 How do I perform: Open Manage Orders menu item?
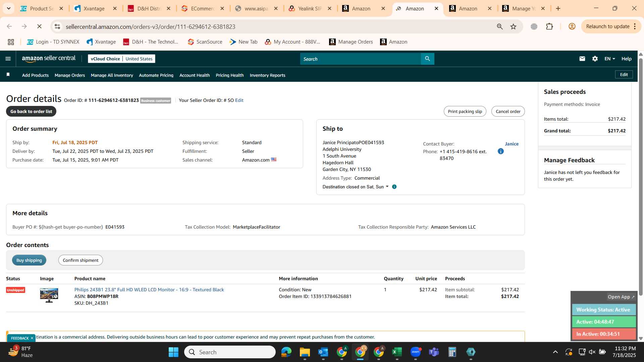click(x=70, y=75)
